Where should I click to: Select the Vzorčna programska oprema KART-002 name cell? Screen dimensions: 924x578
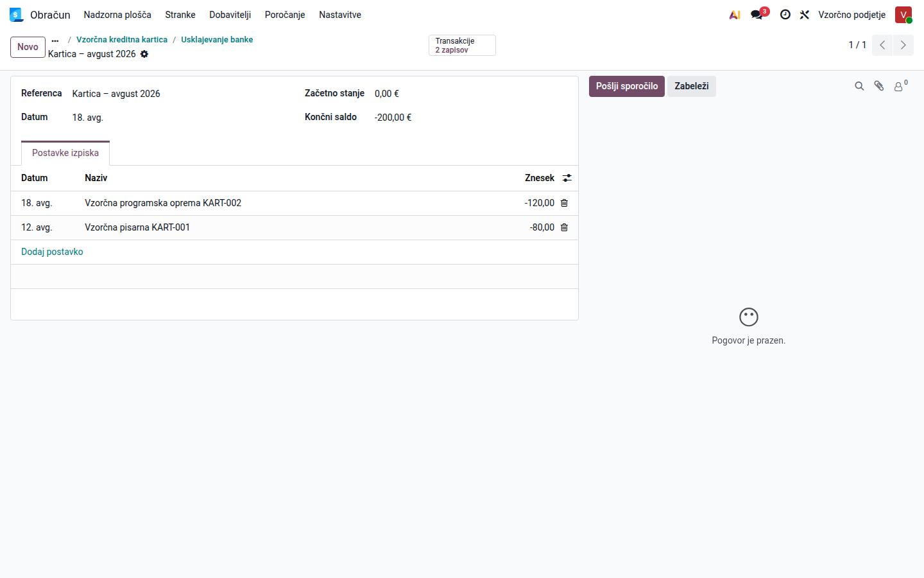[163, 203]
